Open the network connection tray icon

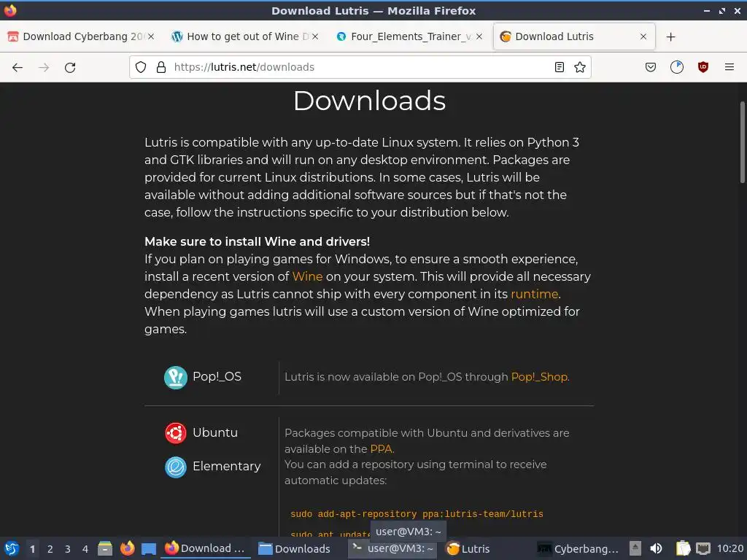click(703, 548)
